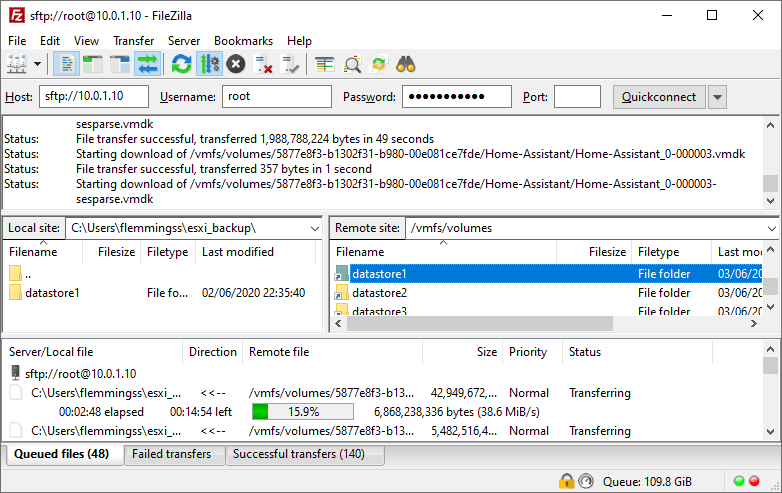Click the Password input field
Image resolution: width=782 pixels, height=493 pixels.
click(457, 96)
